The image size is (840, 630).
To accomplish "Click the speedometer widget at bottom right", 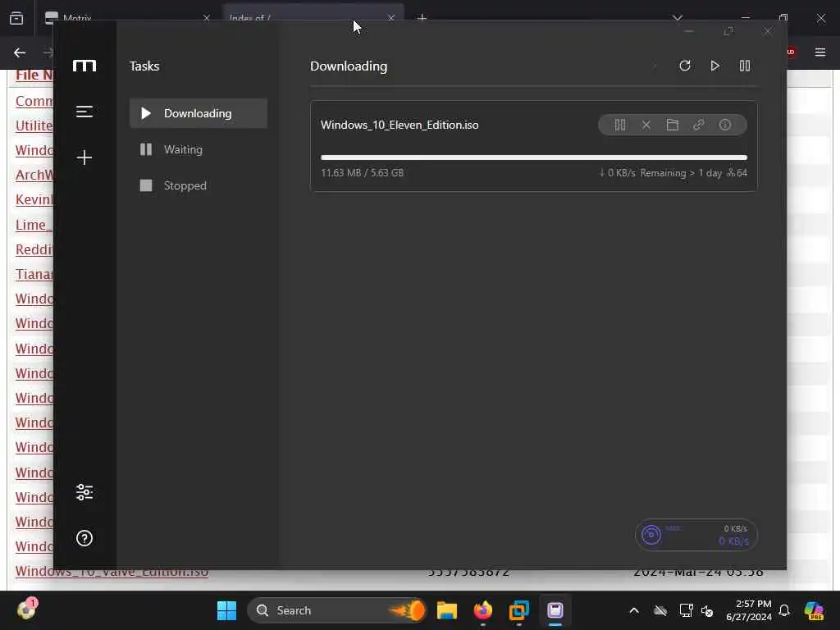I will (696, 535).
